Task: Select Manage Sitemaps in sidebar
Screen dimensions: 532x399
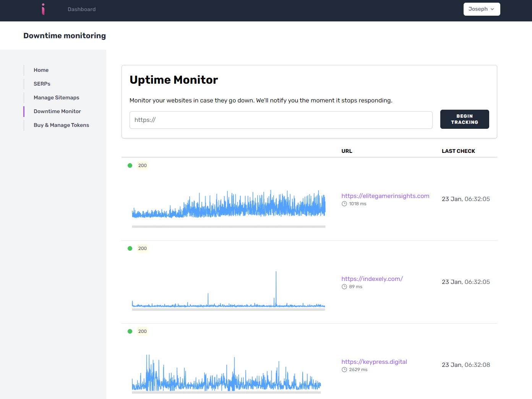Action: pyautogui.click(x=57, y=97)
